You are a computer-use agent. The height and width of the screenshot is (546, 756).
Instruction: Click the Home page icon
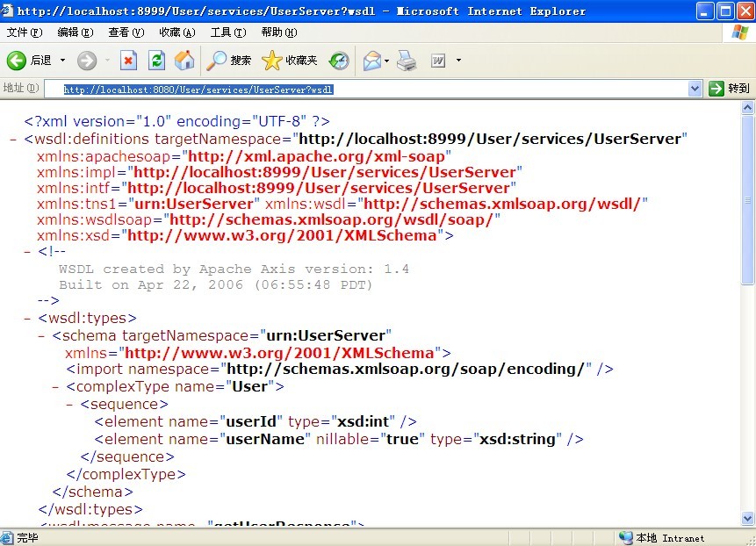click(184, 61)
